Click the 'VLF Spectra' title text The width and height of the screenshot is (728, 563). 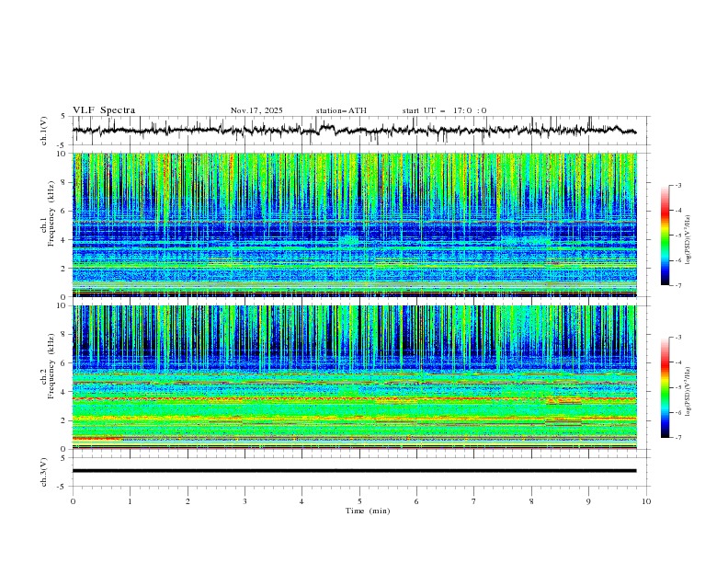[104, 110]
